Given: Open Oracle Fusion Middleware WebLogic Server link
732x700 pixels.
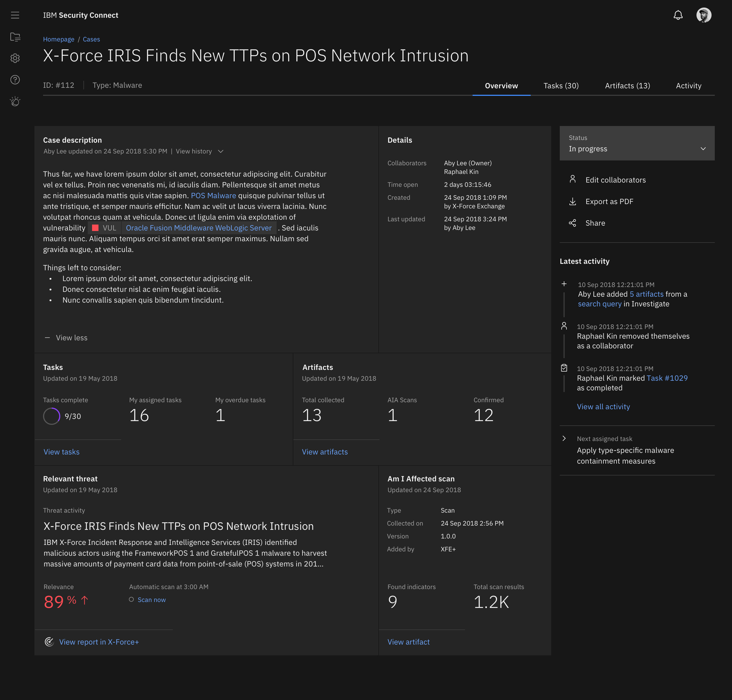Looking at the screenshot, I should (x=199, y=228).
